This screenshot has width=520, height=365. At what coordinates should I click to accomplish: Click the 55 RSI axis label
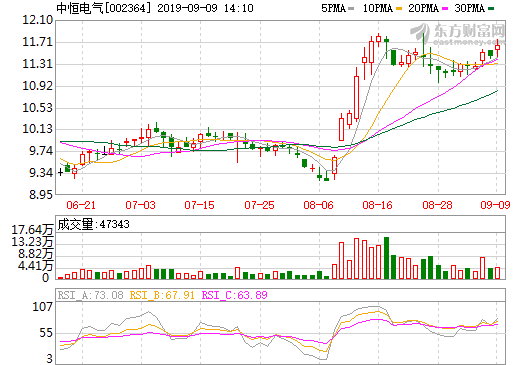click(46, 333)
